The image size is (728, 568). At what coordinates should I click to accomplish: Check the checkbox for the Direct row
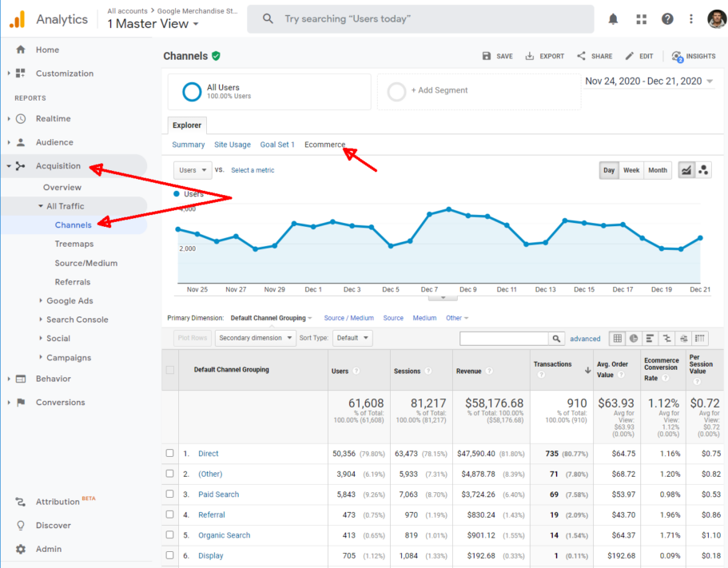169,453
